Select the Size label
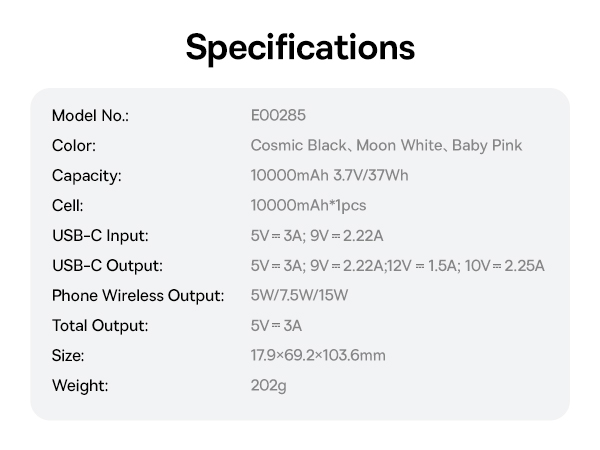Screen dimensions: 600x450 pos(68,356)
